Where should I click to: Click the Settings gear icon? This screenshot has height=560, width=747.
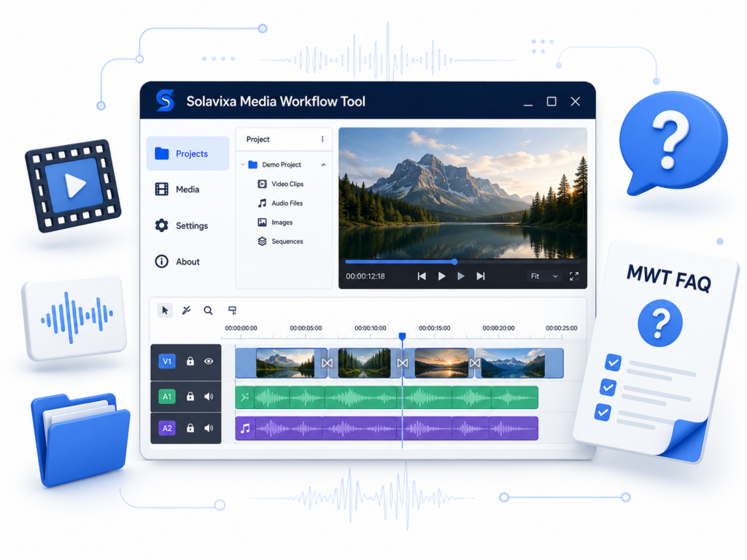(161, 226)
